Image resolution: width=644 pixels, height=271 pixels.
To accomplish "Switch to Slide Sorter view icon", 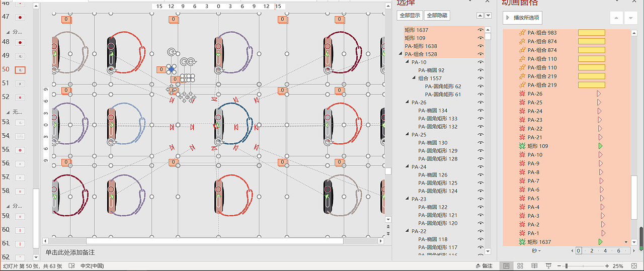I will point(521,266).
